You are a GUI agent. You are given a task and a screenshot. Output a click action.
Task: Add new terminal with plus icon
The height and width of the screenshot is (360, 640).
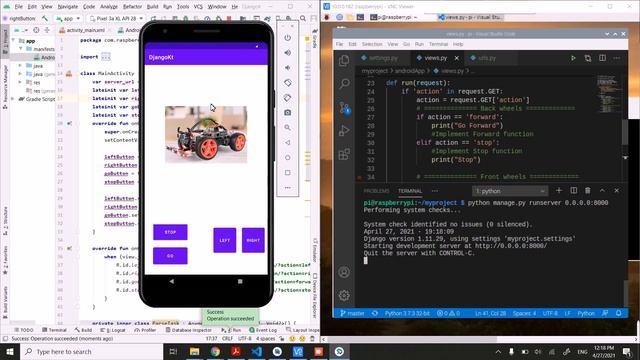pyautogui.click(x=559, y=191)
